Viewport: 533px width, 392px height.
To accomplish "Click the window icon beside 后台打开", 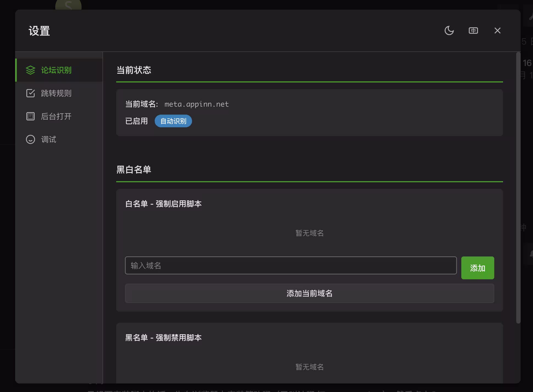I will point(30,116).
